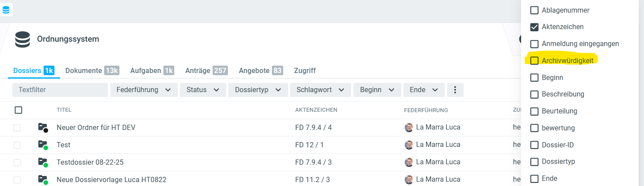Expand the Schlagwort filter dropdown
644x186 pixels.
[320, 90]
